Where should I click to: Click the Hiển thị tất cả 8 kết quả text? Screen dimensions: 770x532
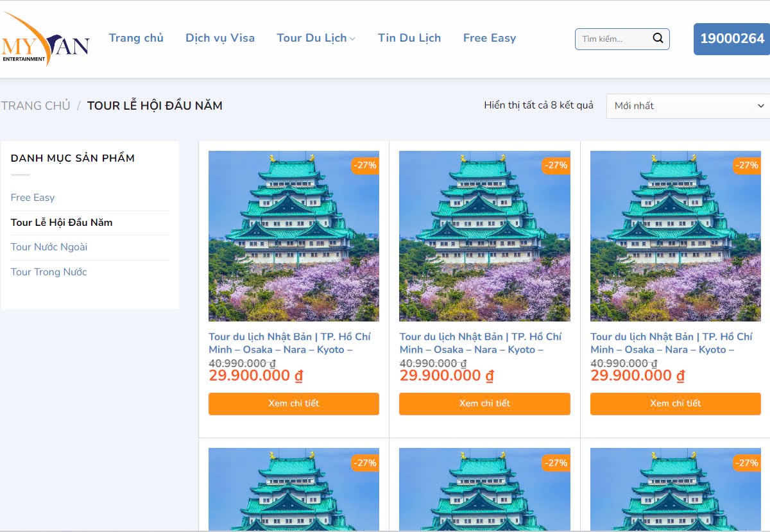pos(539,105)
